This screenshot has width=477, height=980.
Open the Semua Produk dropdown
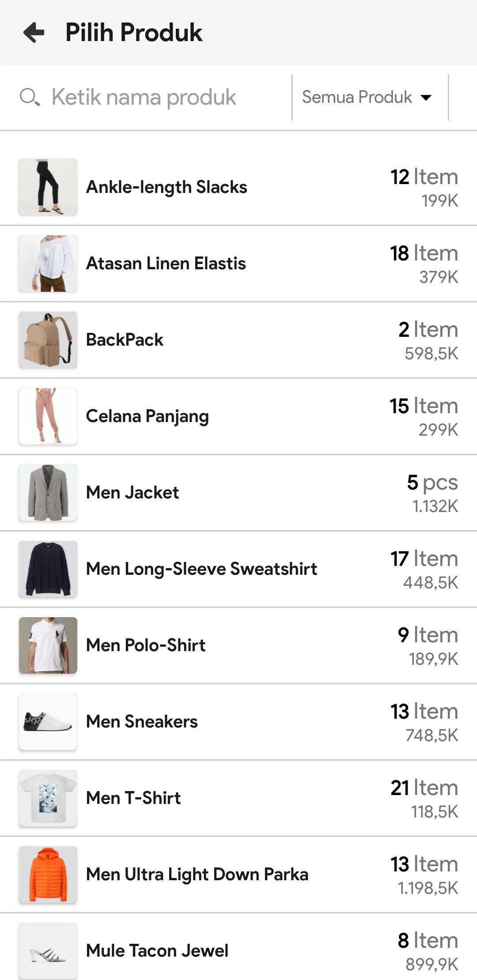click(x=357, y=97)
